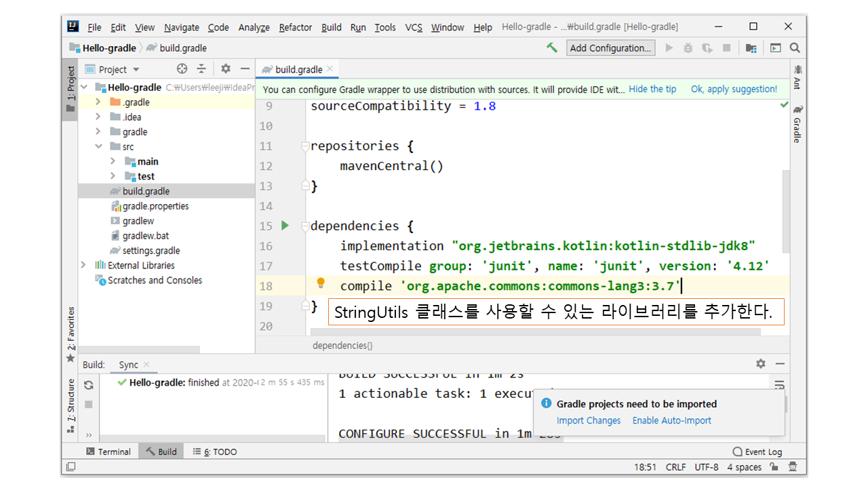Image resolution: width=868 pixels, height=488 pixels.
Task: Click the Import Changes link
Action: [588, 420]
